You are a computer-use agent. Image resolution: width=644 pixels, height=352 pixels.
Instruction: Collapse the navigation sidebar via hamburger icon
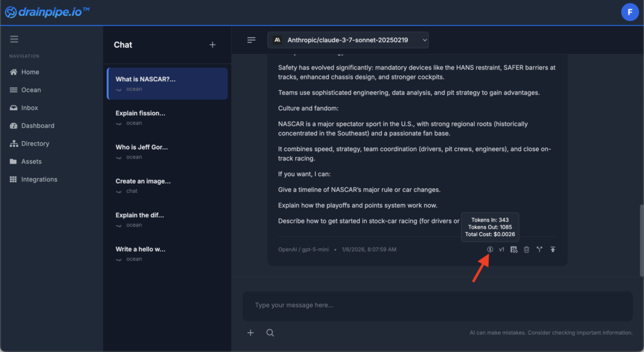pos(14,39)
